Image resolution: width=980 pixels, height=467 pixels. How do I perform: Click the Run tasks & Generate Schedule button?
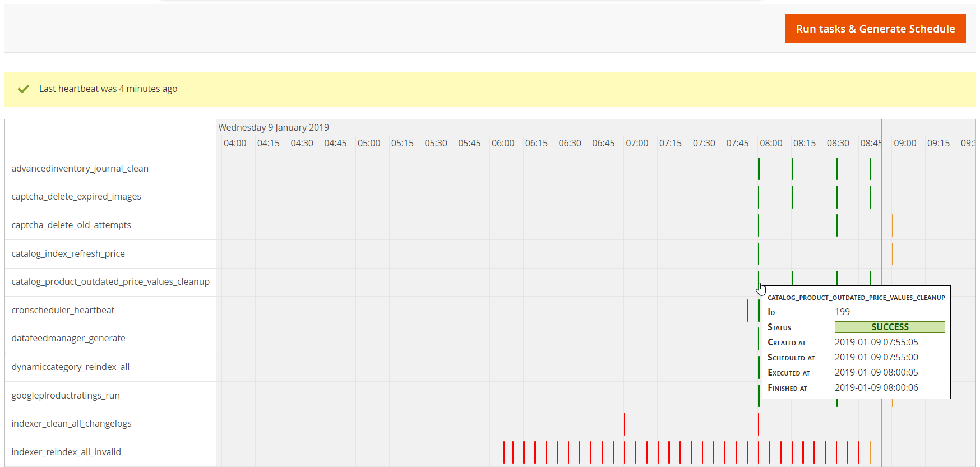875,29
